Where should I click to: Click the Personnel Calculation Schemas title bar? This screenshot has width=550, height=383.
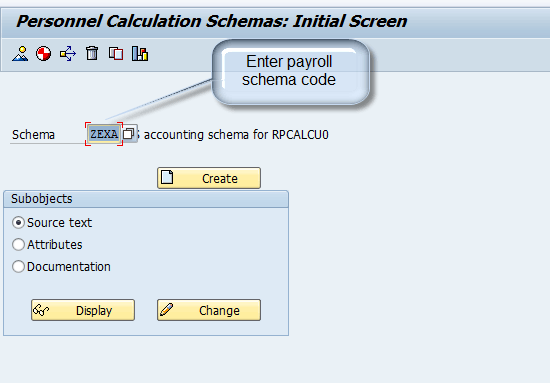point(275,22)
